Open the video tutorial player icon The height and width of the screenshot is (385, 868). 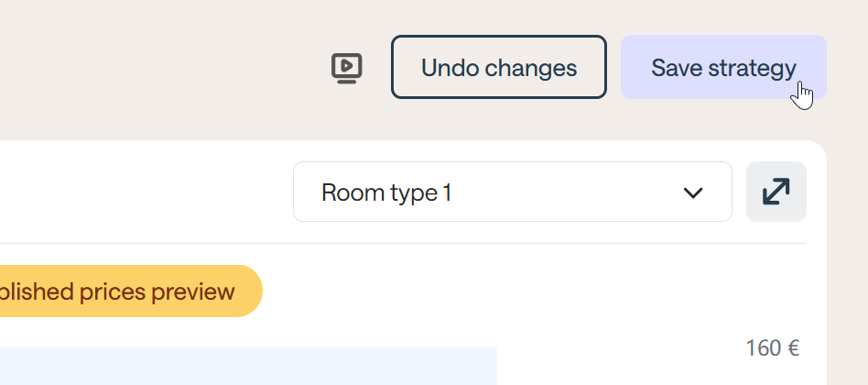click(x=347, y=68)
